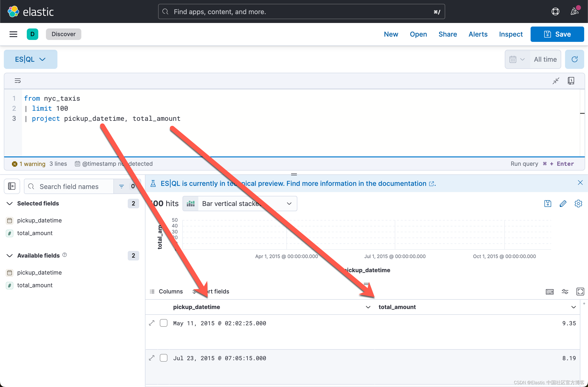Hide the field list sidebar

[12, 186]
